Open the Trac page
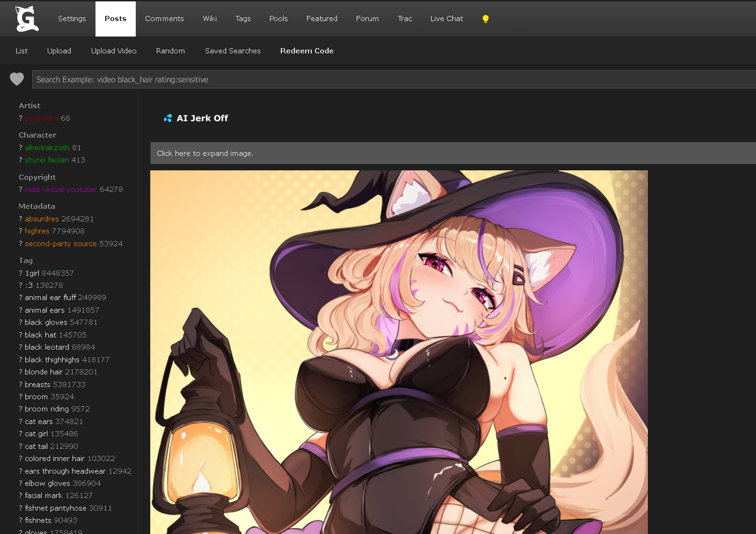The width and height of the screenshot is (756, 534). 405,19
